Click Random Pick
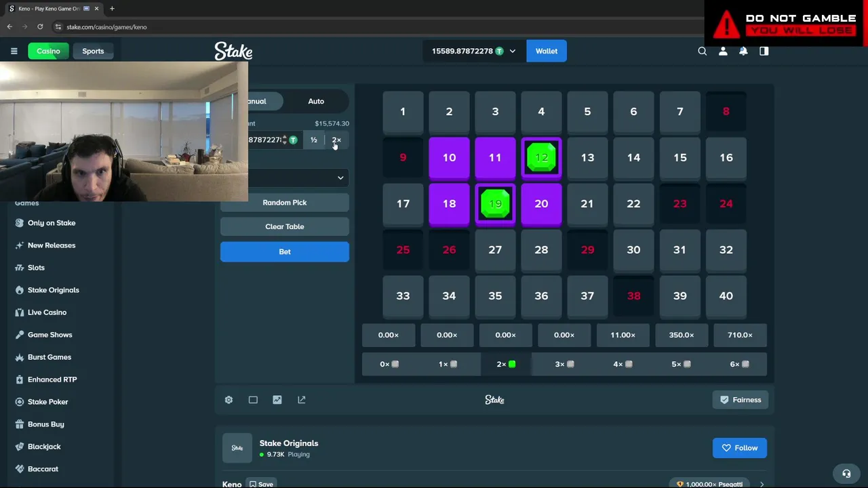Viewport: 868px width, 488px height. [285, 203]
